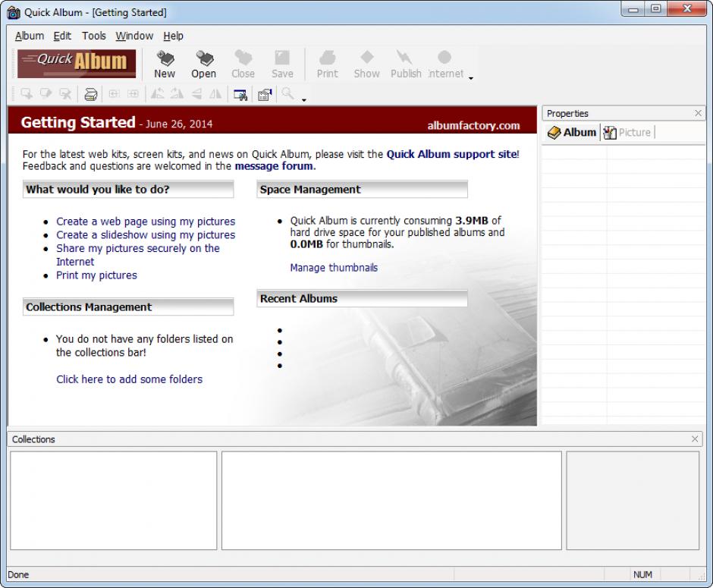The width and height of the screenshot is (713, 588).
Task: Click the 'Done' status bar text
Action: 18,574
